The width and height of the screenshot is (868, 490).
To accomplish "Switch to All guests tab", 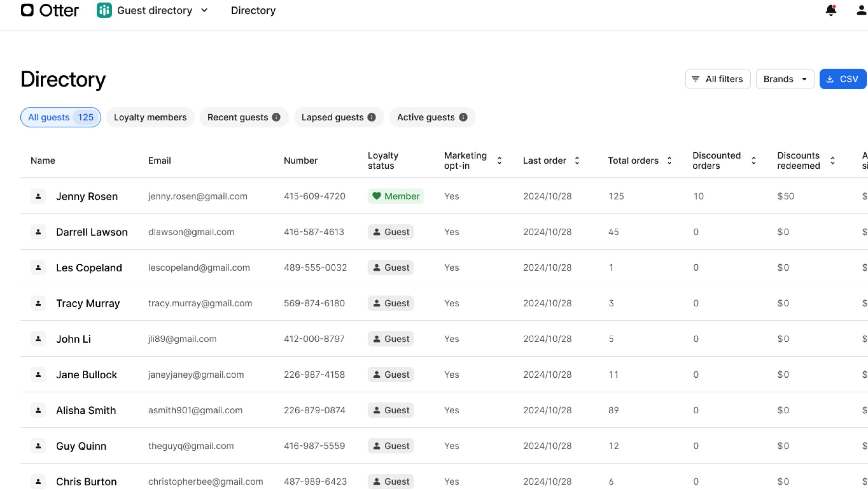I will pos(60,117).
